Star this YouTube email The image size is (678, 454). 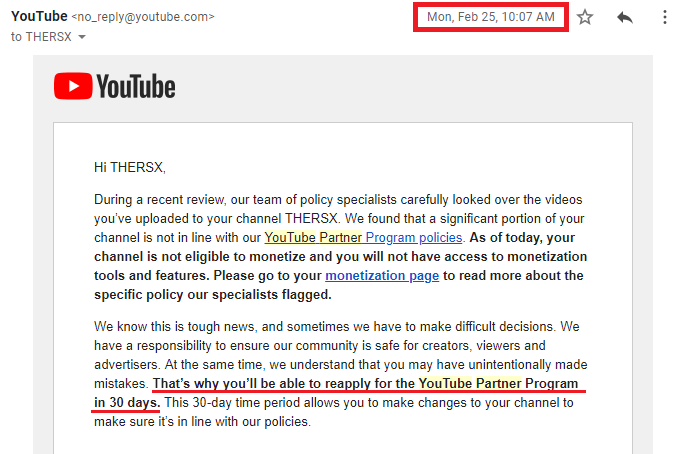[x=585, y=17]
